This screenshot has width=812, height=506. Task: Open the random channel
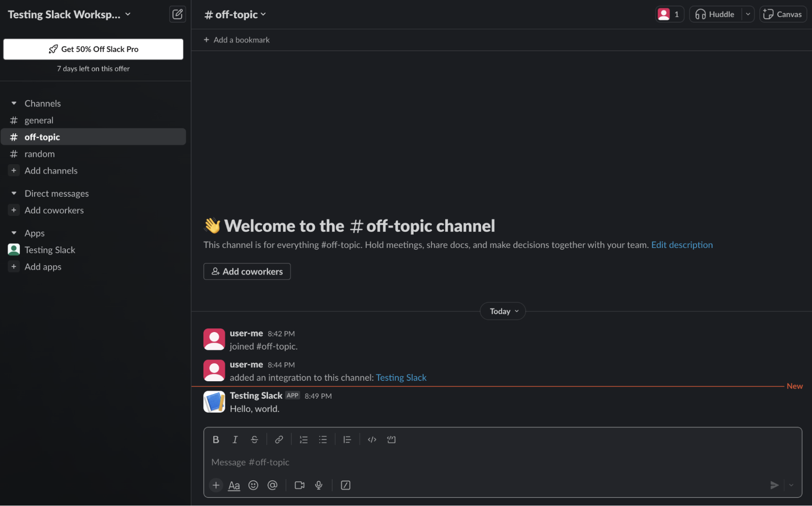tap(39, 154)
